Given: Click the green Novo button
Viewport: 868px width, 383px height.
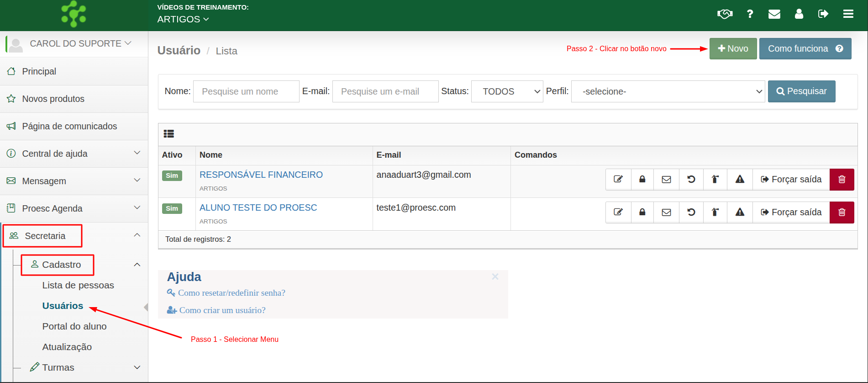Looking at the screenshot, I should point(733,48).
